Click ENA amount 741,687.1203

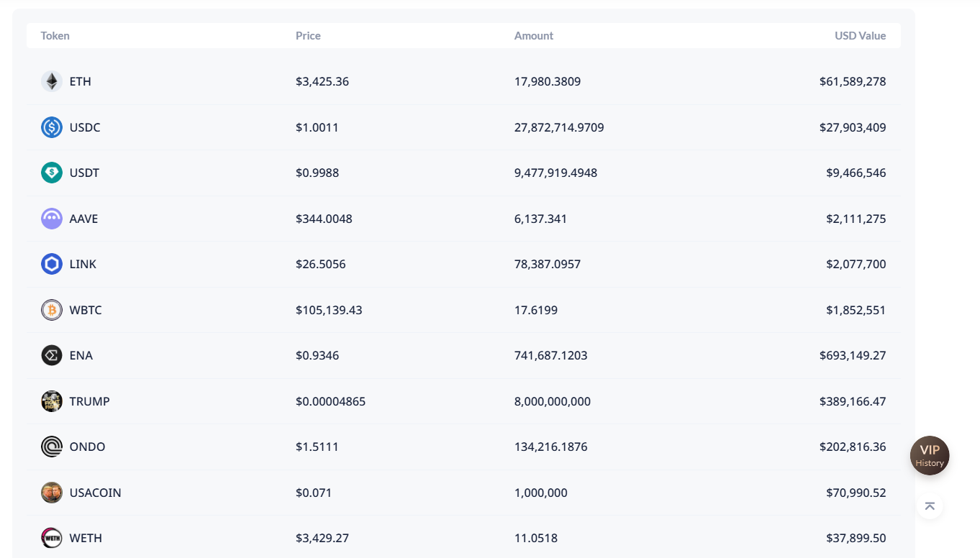(551, 355)
